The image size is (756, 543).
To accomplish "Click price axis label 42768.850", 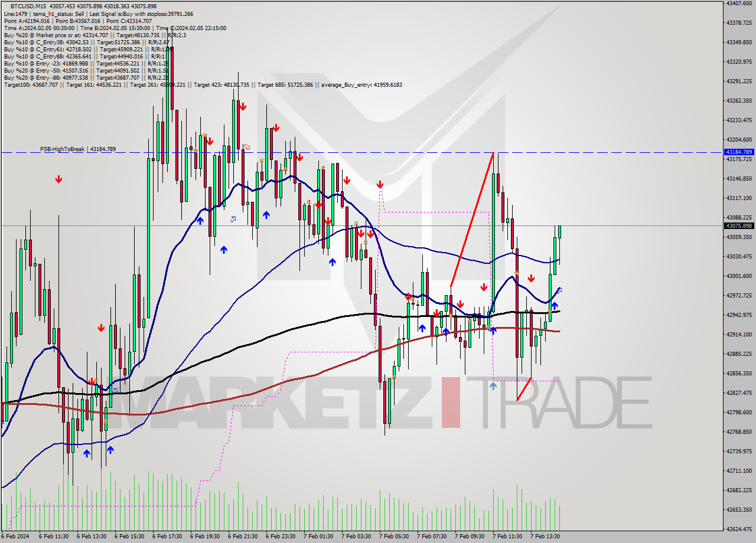I will point(739,431).
